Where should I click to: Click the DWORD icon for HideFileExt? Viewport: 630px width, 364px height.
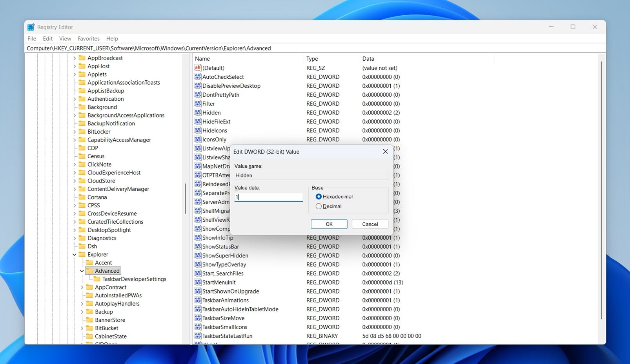click(198, 121)
